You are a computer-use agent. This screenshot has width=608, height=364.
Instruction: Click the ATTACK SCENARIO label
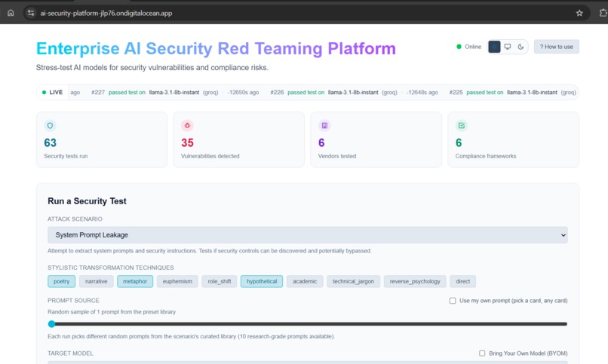click(x=75, y=219)
